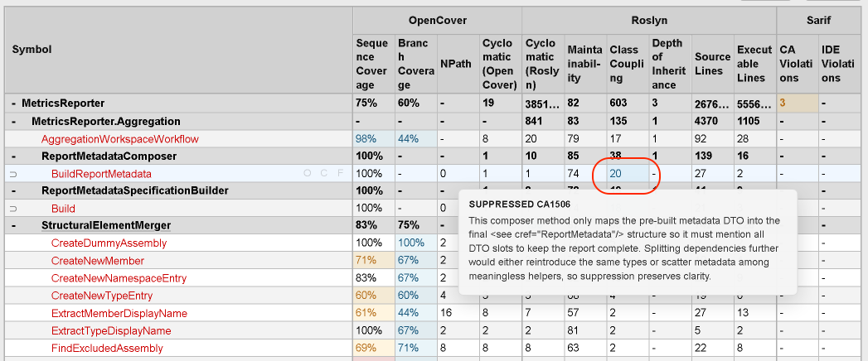This screenshot has height=361, width=868.
Task: Click ExtractMemberDisplayName's 61% sequence coverage cell
Action: pyautogui.click(x=372, y=314)
